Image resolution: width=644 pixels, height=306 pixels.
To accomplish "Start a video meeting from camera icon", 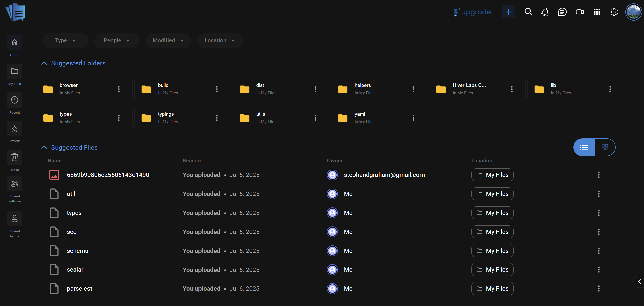I will [x=580, y=12].
